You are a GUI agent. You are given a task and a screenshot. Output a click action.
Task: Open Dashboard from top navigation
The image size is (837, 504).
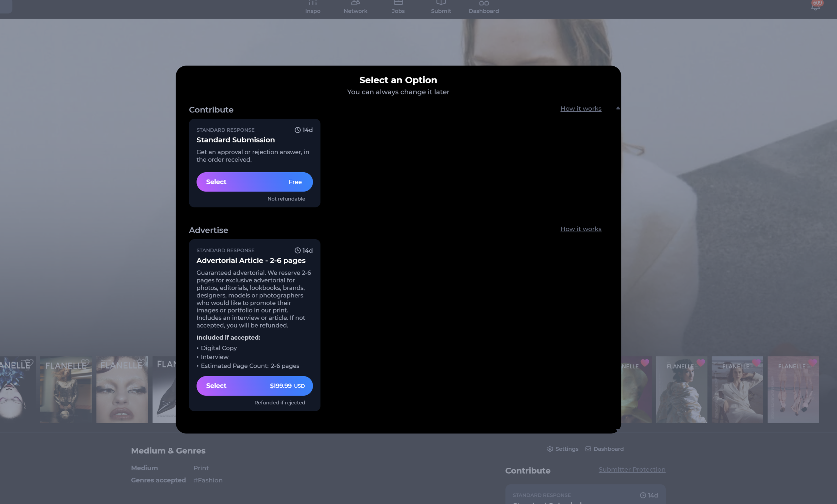point(484,7)
